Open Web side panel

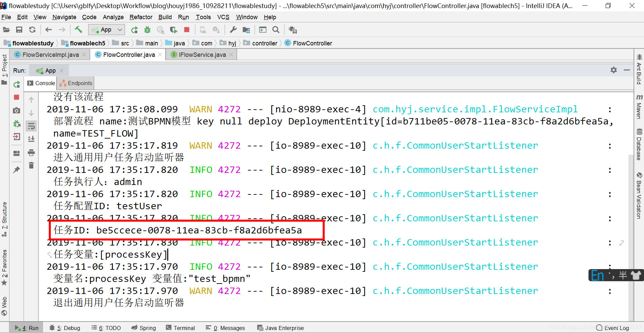tap(4, 306)
